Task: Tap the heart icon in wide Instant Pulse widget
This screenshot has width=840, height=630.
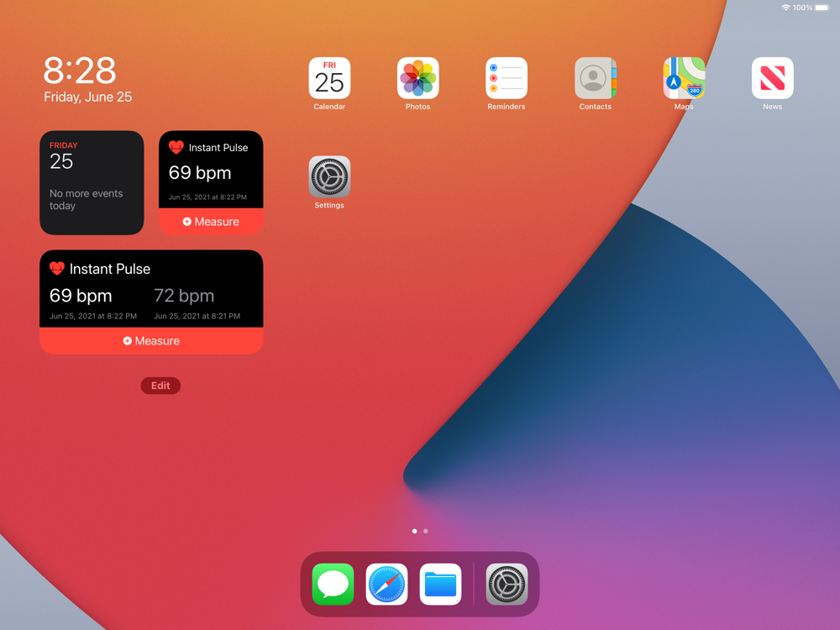Action: point(57,269)
